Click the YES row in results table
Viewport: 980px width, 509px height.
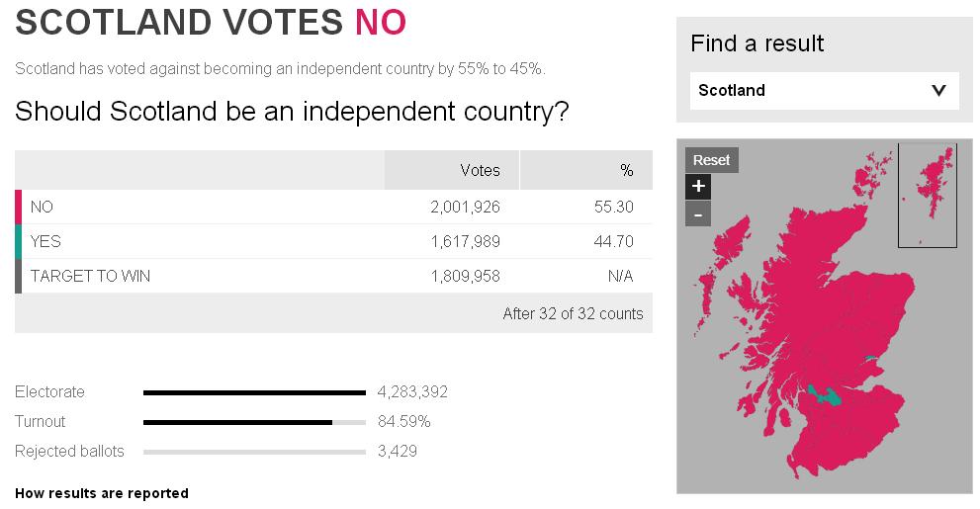333,241
